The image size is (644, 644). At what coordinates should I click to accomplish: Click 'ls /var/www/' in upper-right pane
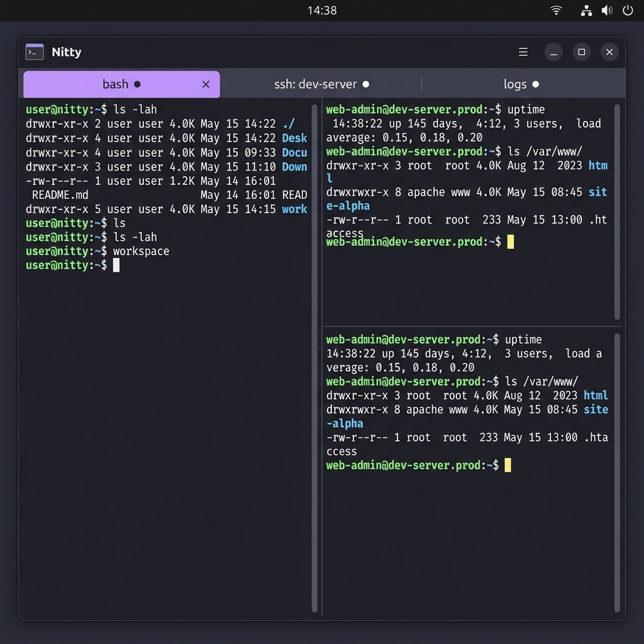pos(545,152)
